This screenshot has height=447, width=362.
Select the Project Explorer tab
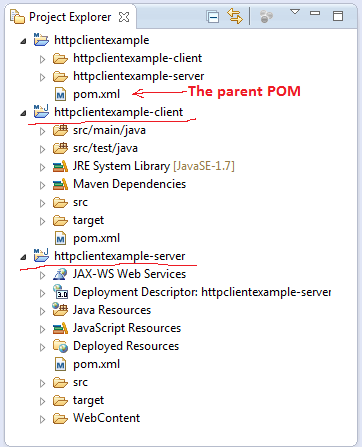pyautogui.click(x=70, y=17)
